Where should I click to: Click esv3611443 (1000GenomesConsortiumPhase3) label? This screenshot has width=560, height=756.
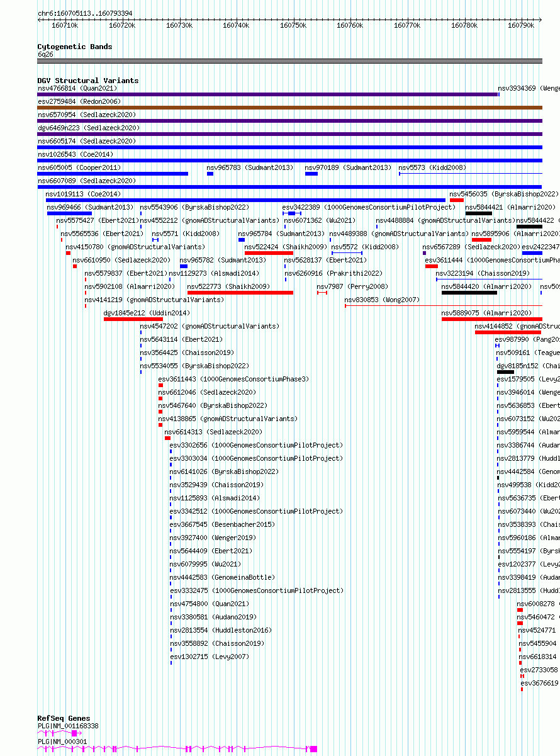(x=234, y=379)
